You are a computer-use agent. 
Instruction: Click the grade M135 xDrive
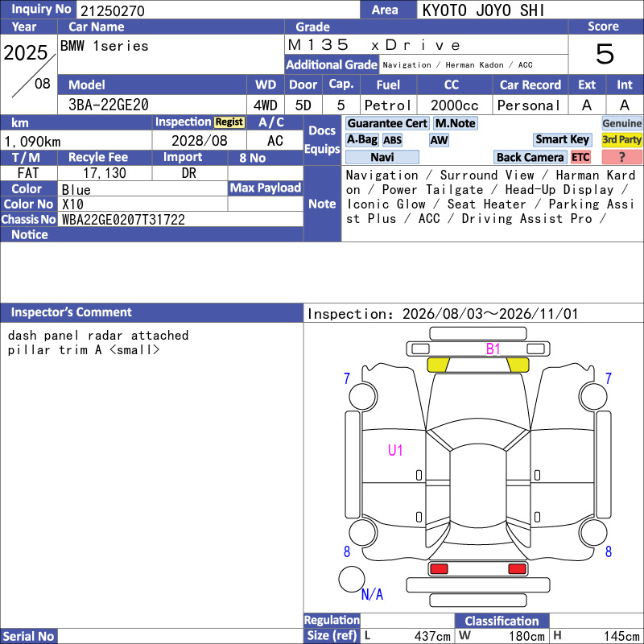[x=374, y=45]
